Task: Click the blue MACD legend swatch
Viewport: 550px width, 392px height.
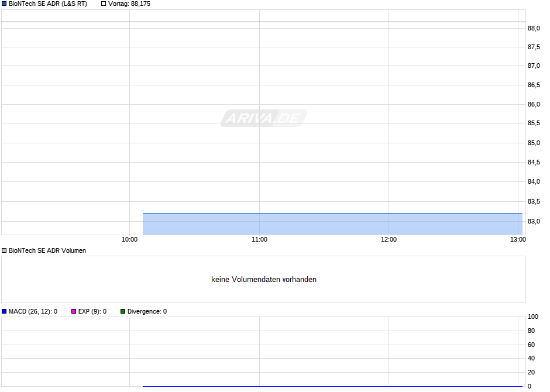Action: click(x=4, y=311)
